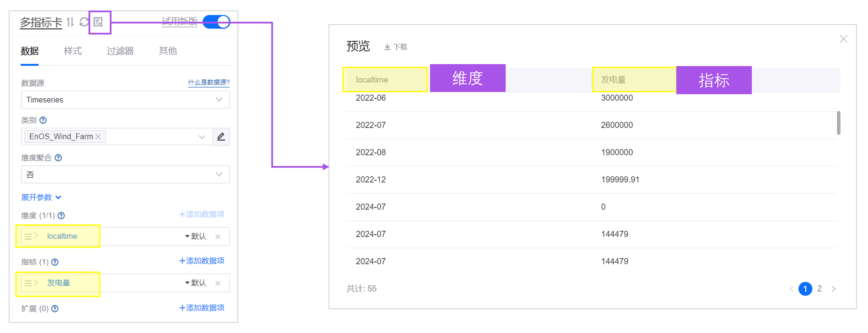Switch to the 样式 tab

click(73, 51)
